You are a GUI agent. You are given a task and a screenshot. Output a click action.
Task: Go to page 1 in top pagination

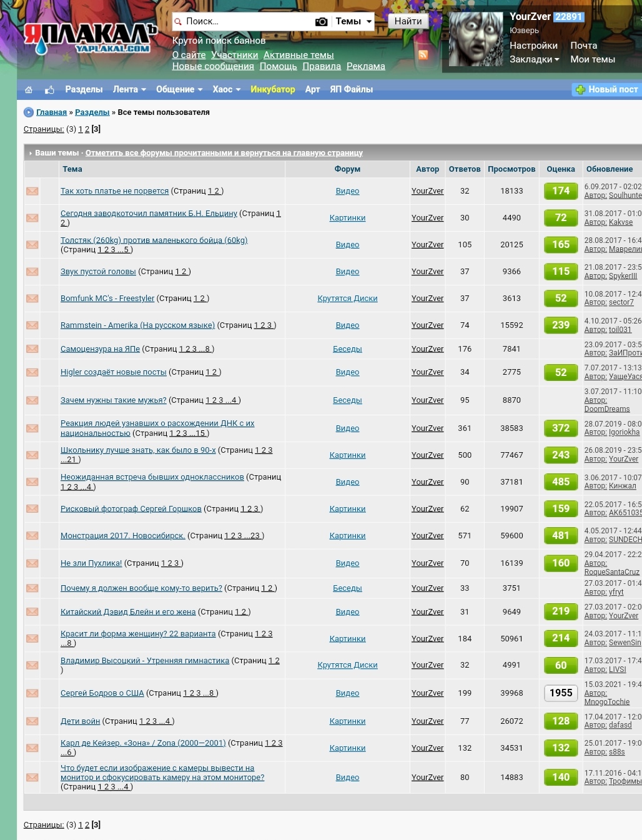(81, 129)
